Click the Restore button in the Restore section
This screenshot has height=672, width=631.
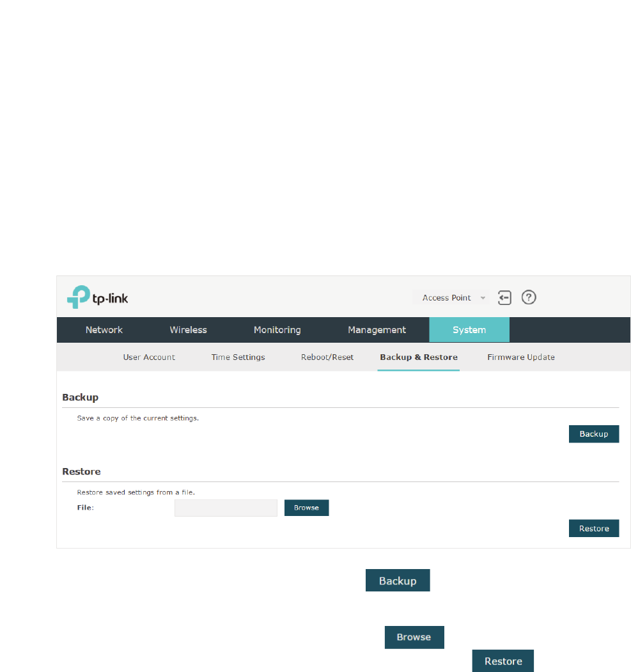pyautogui.click(x=594, y=528)
